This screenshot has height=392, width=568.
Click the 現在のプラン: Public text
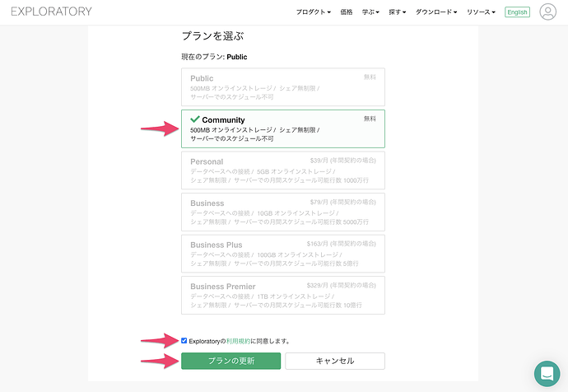(214, 57)
